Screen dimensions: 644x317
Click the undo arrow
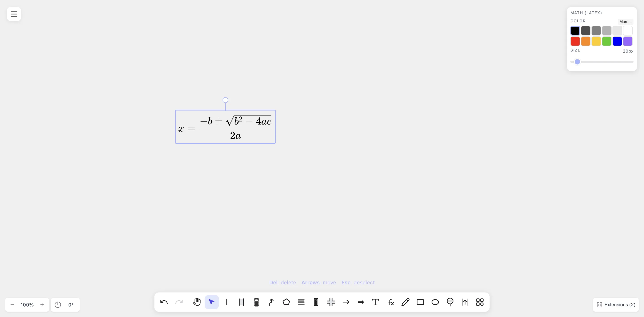(164, 302)
